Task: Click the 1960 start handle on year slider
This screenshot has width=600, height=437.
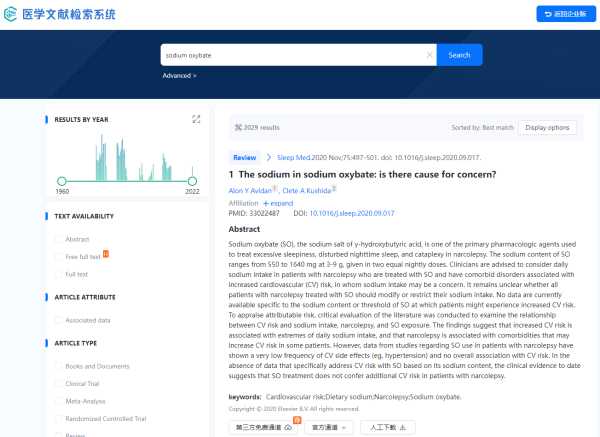Action: click(x=62, y=181)
